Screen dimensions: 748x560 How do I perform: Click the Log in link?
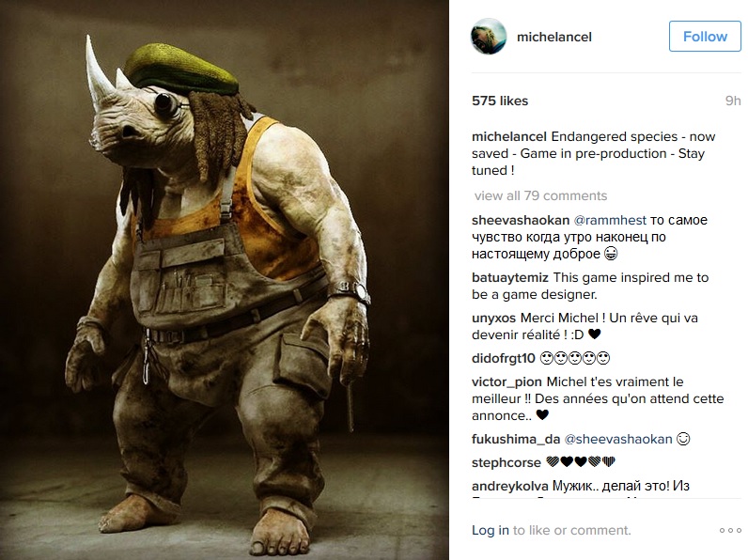tap(490, 530)
